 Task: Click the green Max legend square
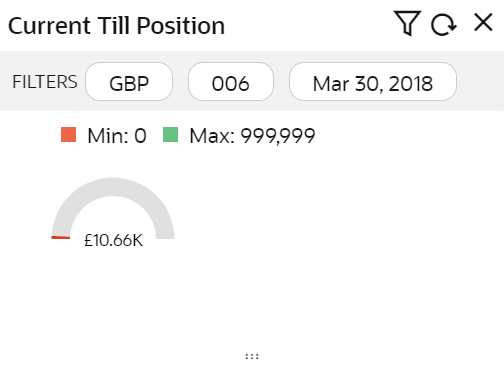click(x=170, y=135)
